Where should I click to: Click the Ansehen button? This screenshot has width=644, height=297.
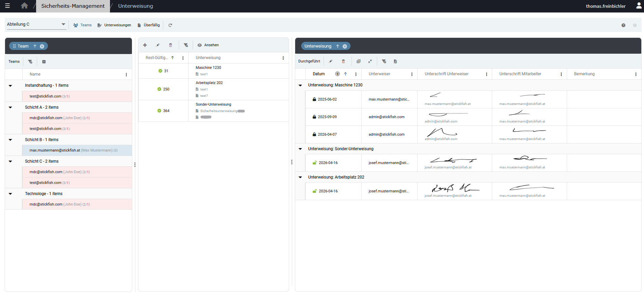[x=208, y=45]
